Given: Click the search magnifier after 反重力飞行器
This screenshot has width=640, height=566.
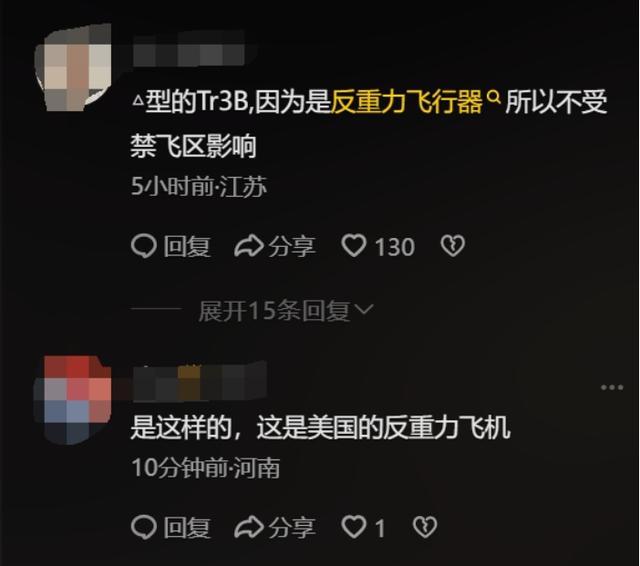Looking at the screenshot, I should (x=493, y=97).
